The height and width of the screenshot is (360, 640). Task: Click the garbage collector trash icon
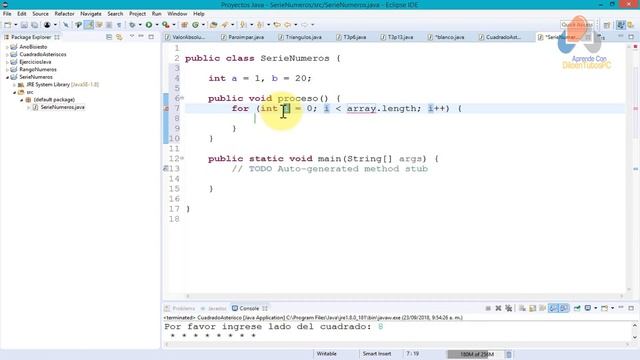coord(509,354)
